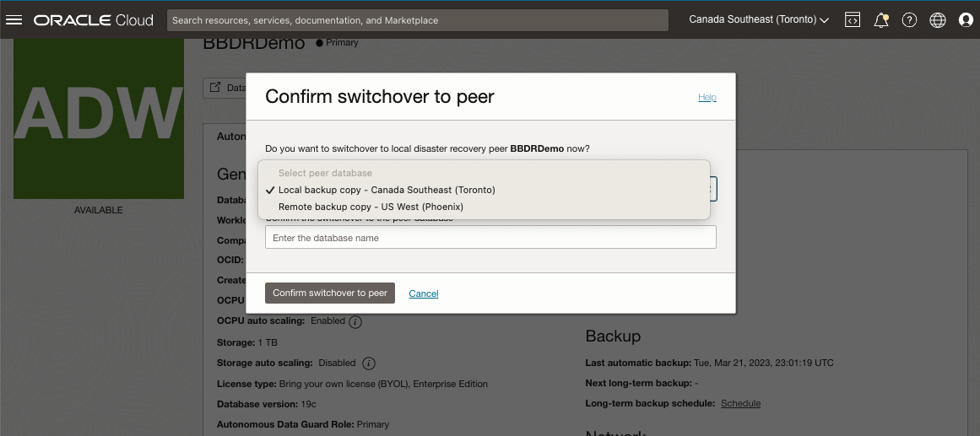Open the long-term backup Schedule link
Screen dimensions: 980x436
(740, 403)
